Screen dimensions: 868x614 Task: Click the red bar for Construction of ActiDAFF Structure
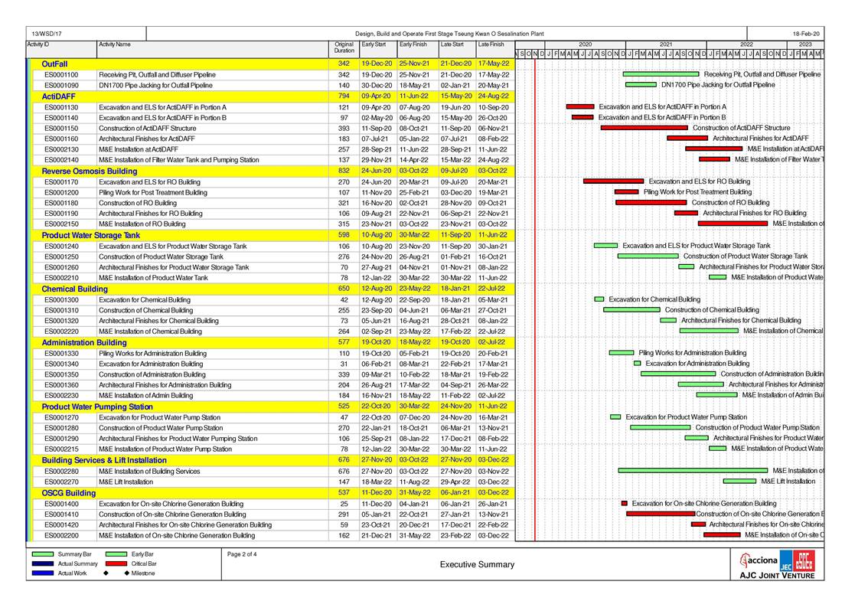coord(644,128)
